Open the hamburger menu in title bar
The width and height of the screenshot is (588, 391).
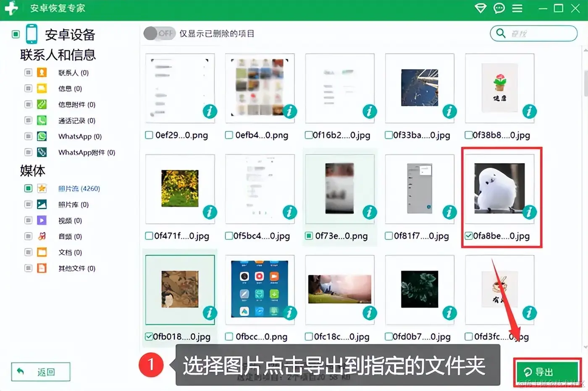point(517,8)
